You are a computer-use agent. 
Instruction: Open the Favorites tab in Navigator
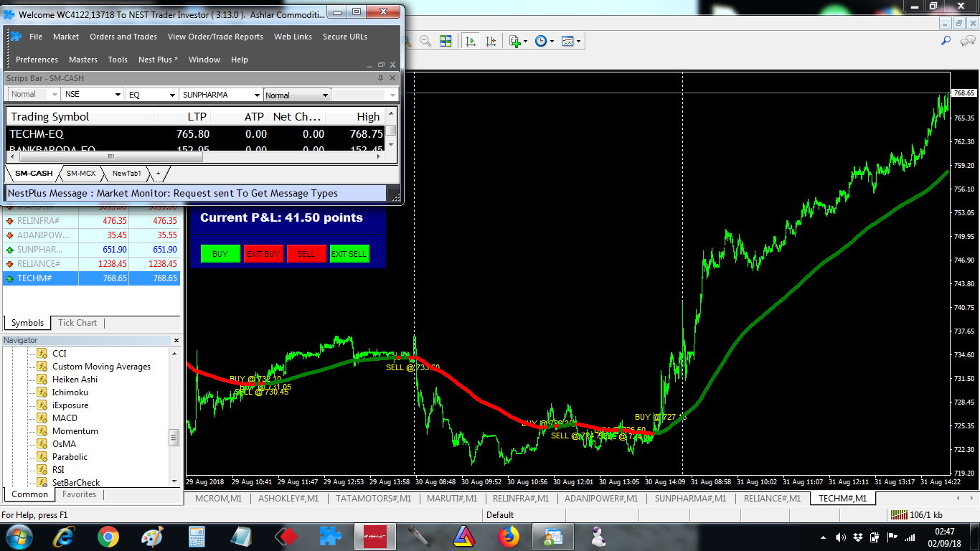(x=79, y=494)
